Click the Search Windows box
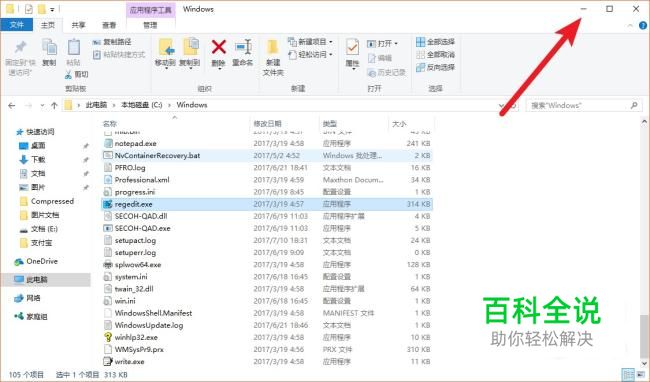 coord(584,106)
